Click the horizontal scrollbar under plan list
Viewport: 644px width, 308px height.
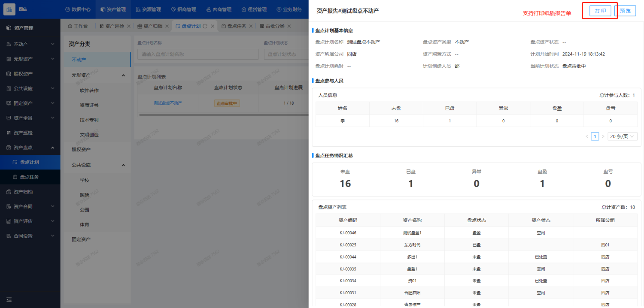223,115
